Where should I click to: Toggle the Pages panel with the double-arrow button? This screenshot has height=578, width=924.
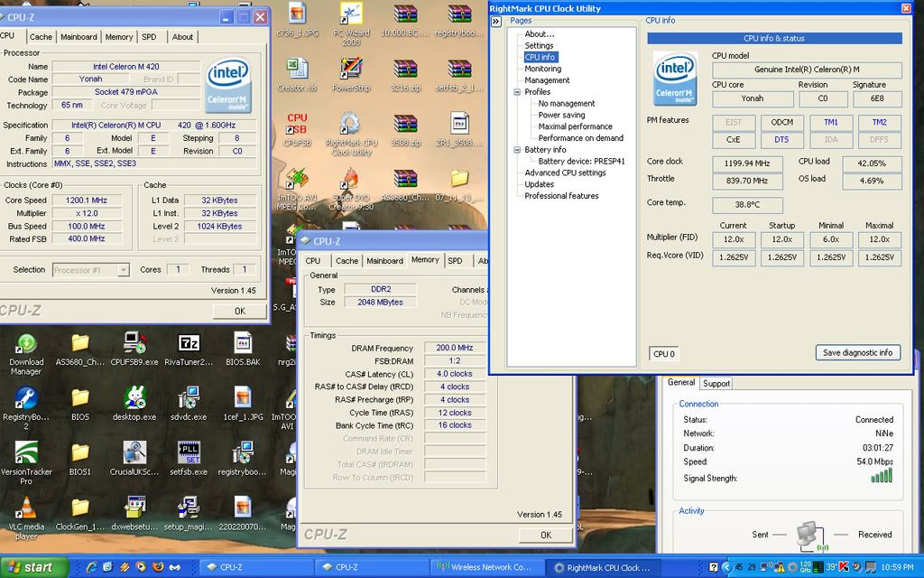[x=496, y=22]
